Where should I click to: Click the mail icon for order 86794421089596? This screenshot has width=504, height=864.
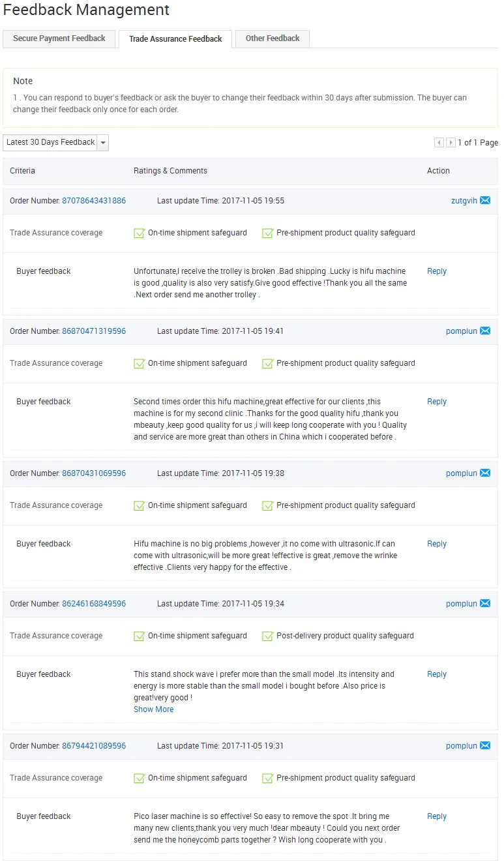click(485, 746)
